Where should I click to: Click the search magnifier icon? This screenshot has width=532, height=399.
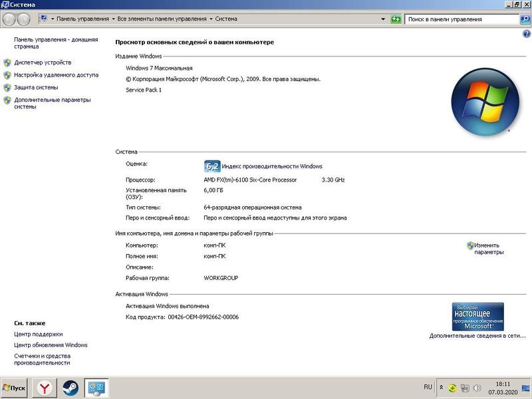coord(525,19)
